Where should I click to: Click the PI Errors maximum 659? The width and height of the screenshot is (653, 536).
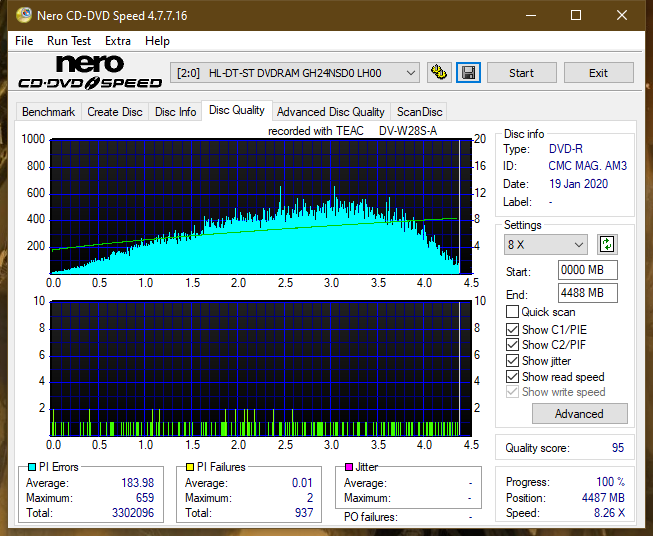[x=145, y=498]
